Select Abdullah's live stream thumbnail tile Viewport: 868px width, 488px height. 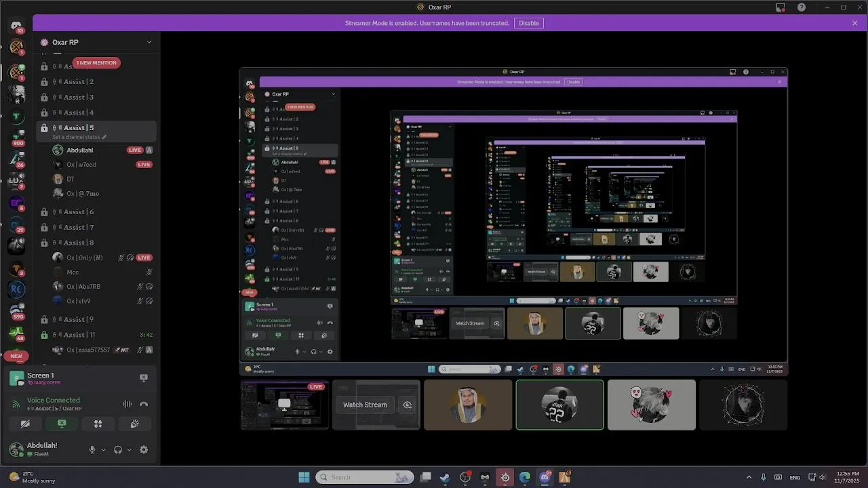285,405
